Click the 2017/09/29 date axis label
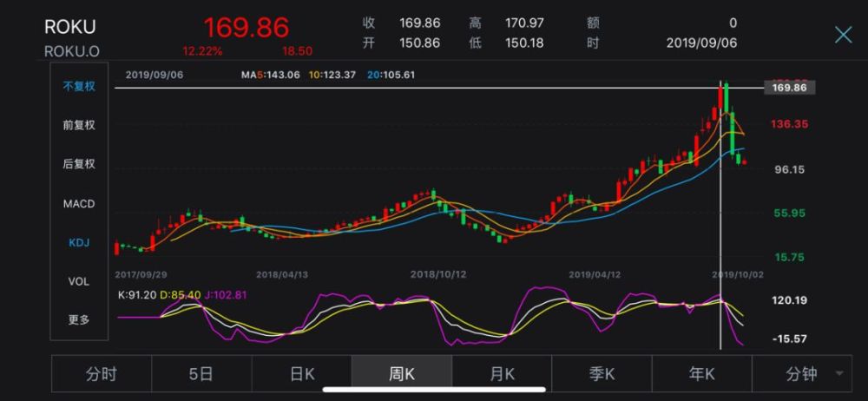 [x=140, y=275]
